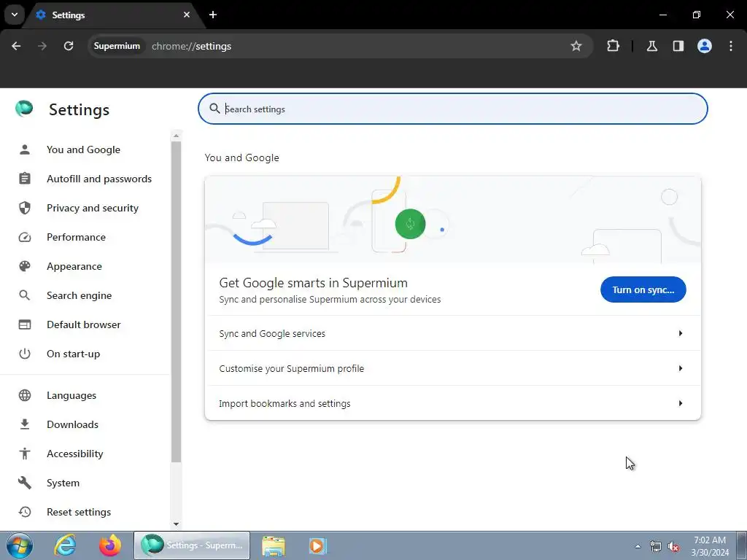The height and width of the screenshot is (560, 747).
Task: Open Autofill and passwords section
Action: pos(99,179)
